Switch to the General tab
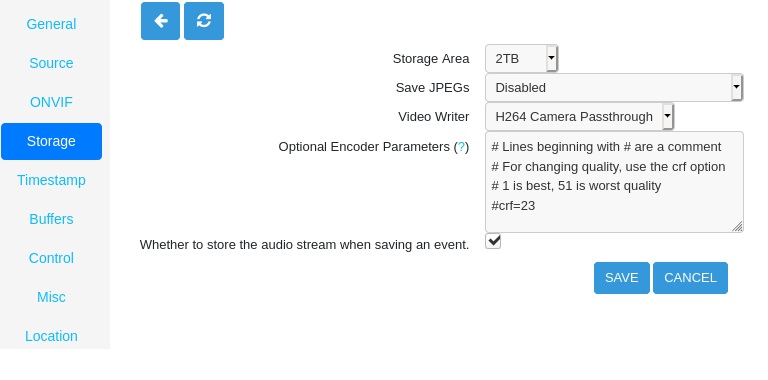The height and width of the screenshot is (380, 768). [51, 24]
